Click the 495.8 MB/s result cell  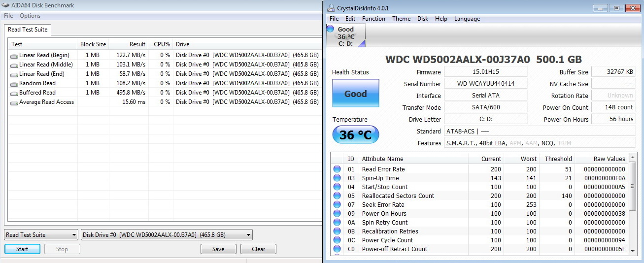pyautogui.click(x=131, y=93)
